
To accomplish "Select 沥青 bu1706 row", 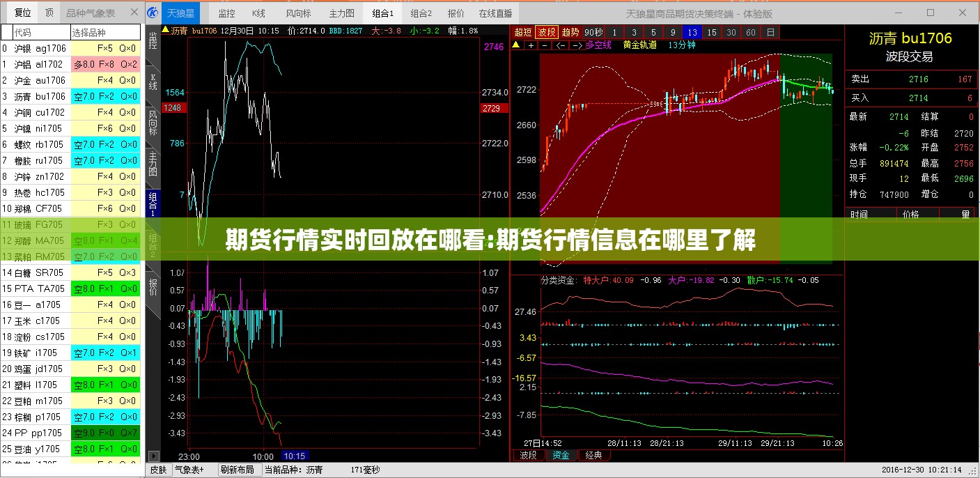I will tap(70, 96).
